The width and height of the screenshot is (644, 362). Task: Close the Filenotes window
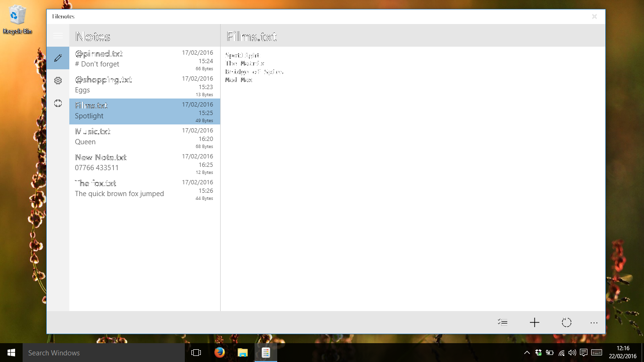594,16
